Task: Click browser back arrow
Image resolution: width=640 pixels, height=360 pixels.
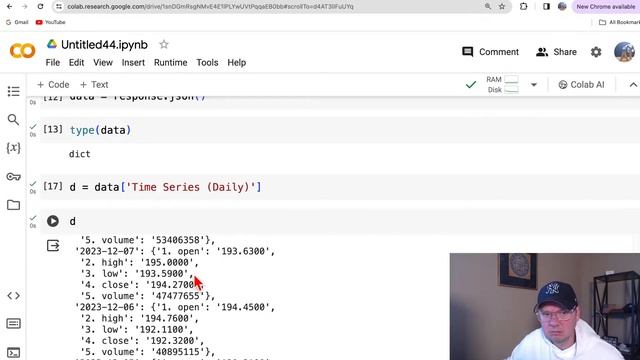Action: [x=9, y=7]
